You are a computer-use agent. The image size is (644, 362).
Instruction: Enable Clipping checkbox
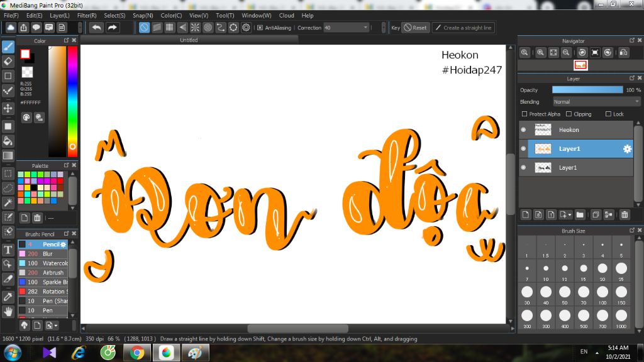[x=569, y=114]
